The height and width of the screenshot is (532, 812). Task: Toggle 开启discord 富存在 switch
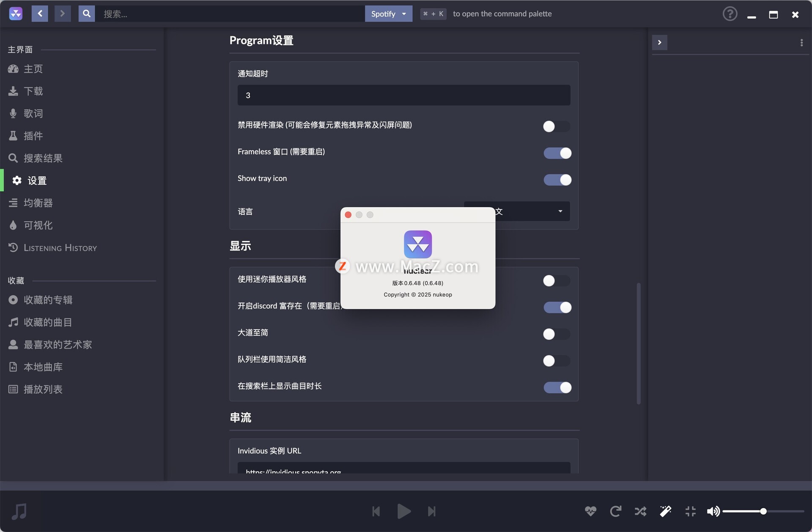coord(557,307)
